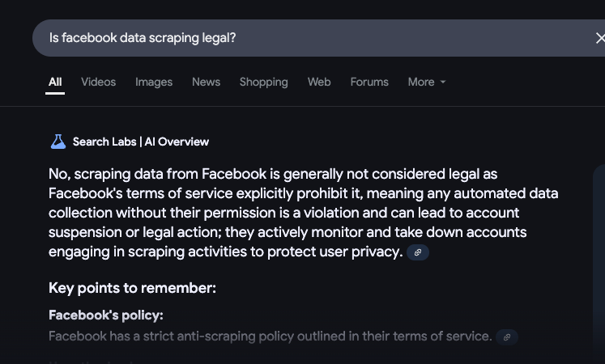Click the Search Labs flask icon
The image size is (605, 364).
58,142
